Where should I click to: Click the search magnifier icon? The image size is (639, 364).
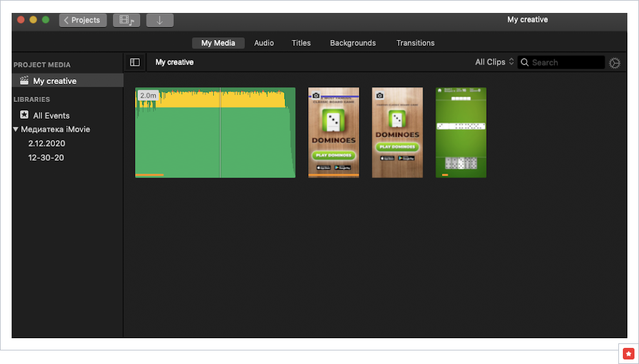(x=525, y=63)
